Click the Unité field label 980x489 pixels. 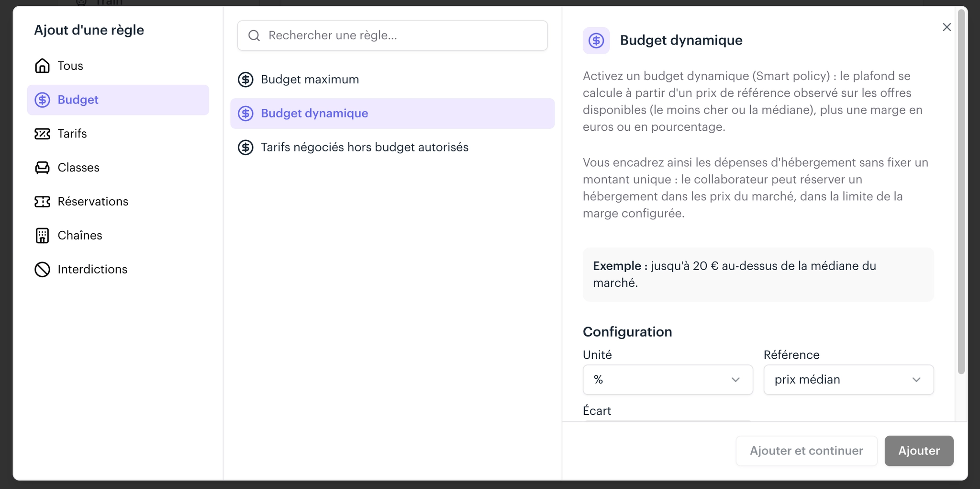coord(597,355)
